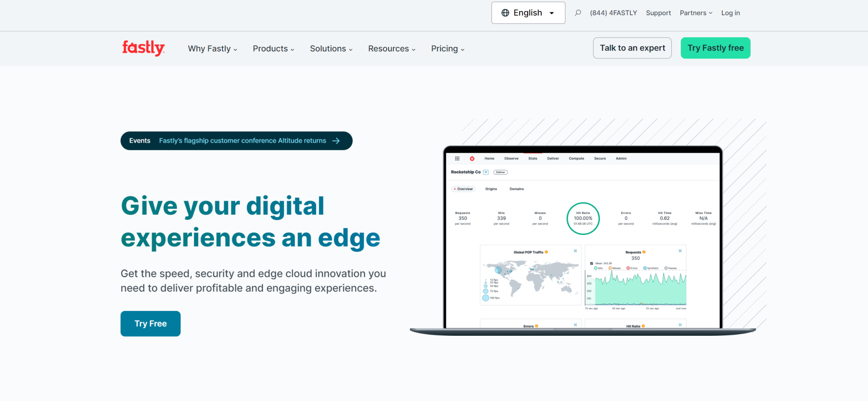868x401 pixels.
Task: Close the Requests chart panel
Action: 680,251
